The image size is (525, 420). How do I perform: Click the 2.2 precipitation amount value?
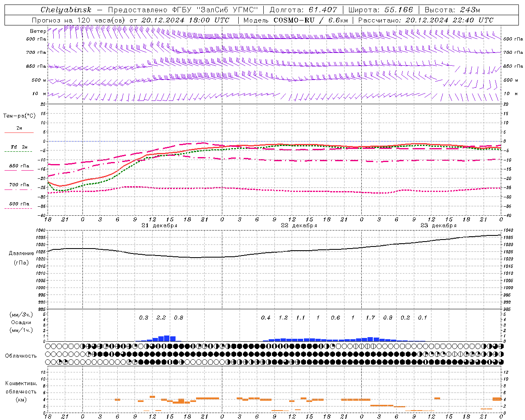(161, 318)
